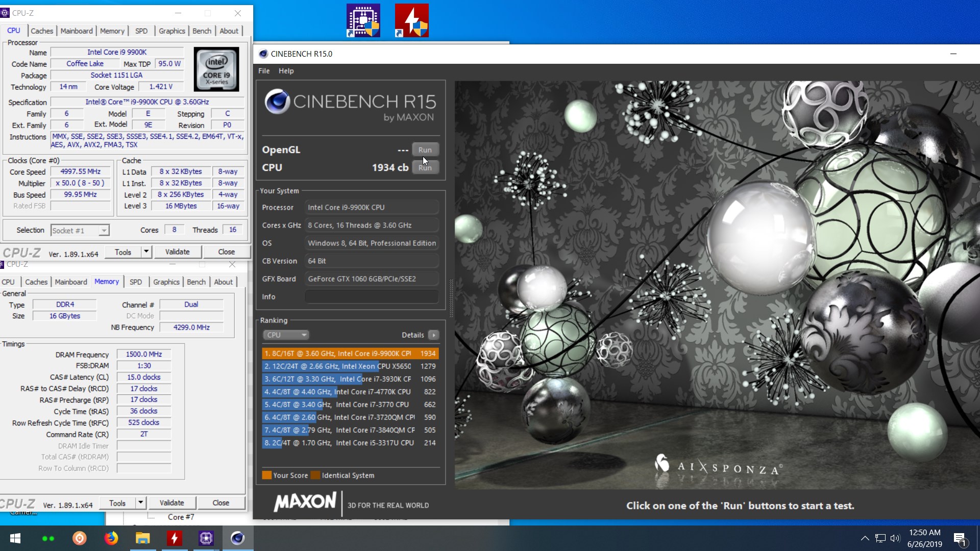The height and width of the screenshot is (551, 980).
Task: Switch to Caches tab in upper CPU-Z
Action: [x=42, y=31]
